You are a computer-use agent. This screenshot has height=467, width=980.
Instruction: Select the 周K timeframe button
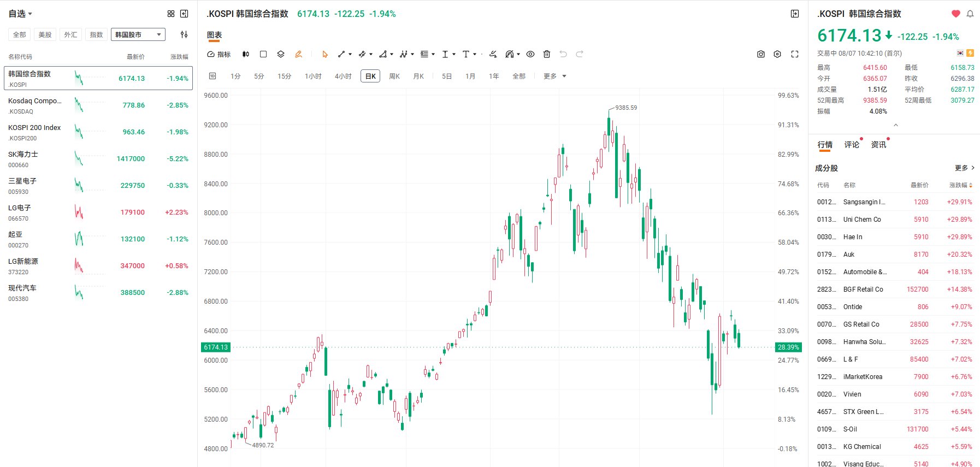pos(394,76)
